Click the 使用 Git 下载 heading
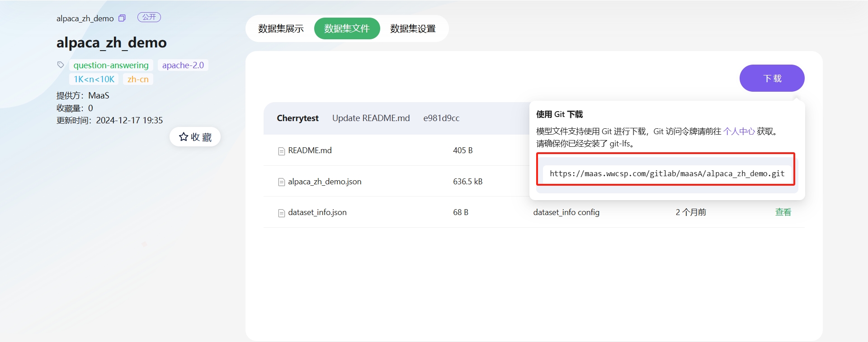 click(559, 114)
